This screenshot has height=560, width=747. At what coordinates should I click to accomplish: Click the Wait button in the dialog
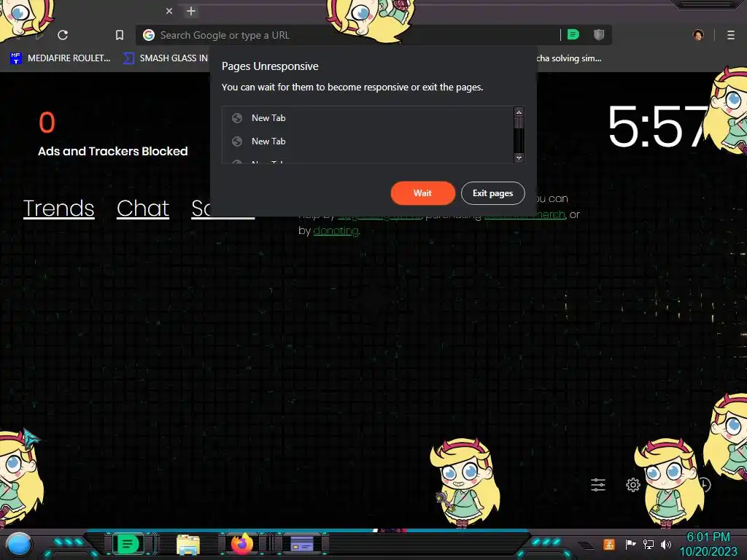422,192
